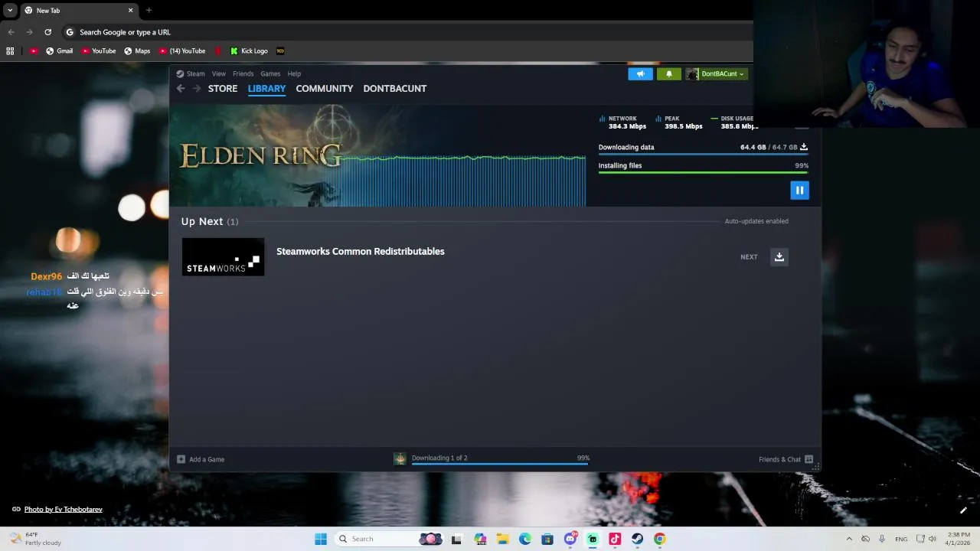Go back in Steam navigation
980x551 pixels.
[181, 89]
